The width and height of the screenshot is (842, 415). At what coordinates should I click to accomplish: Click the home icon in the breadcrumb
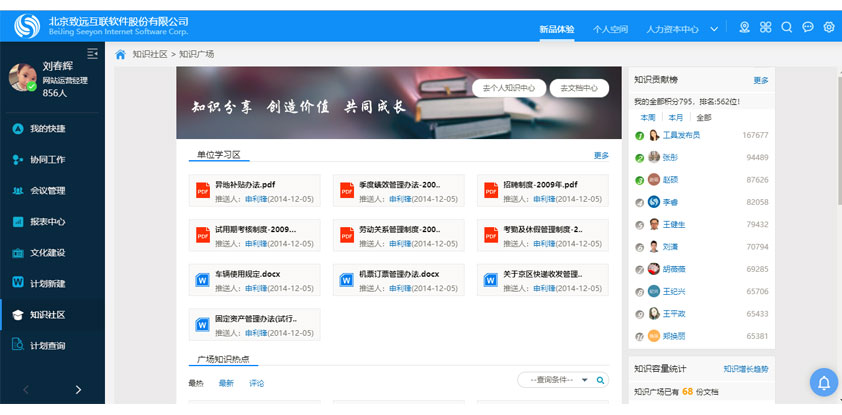tap(121, 54)
